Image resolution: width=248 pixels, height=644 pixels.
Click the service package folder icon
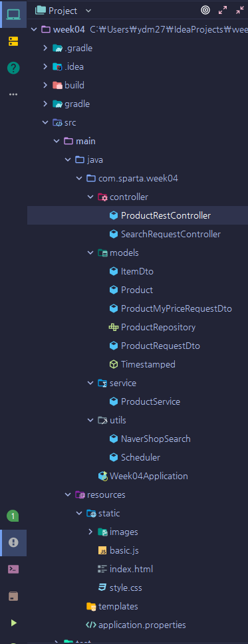pyautogui.click(x=102, y=383)
